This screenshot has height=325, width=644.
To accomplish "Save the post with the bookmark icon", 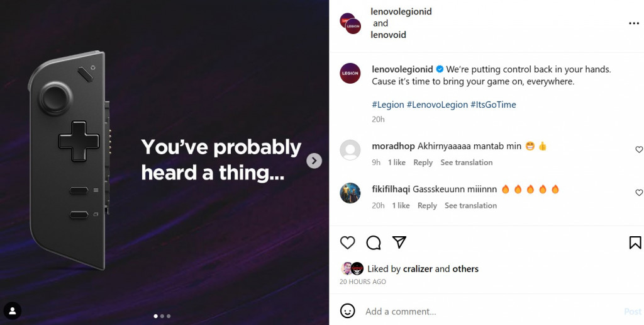I will (635, 242).
